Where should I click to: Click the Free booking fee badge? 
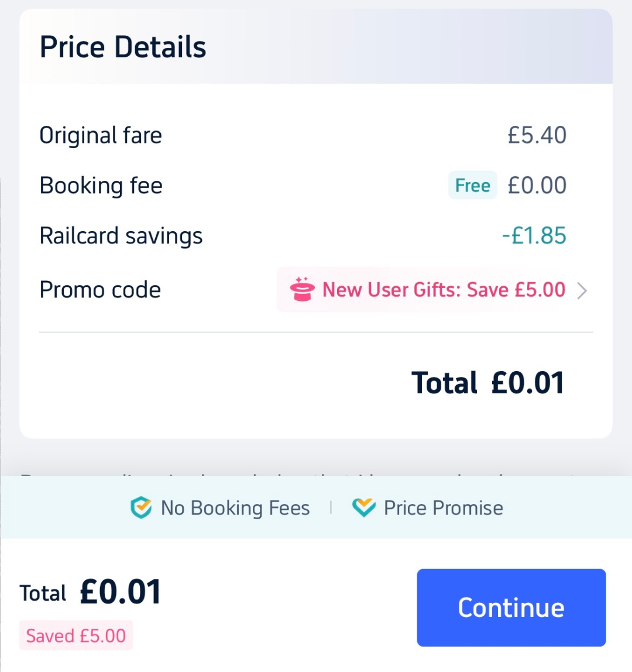point(472,186)
